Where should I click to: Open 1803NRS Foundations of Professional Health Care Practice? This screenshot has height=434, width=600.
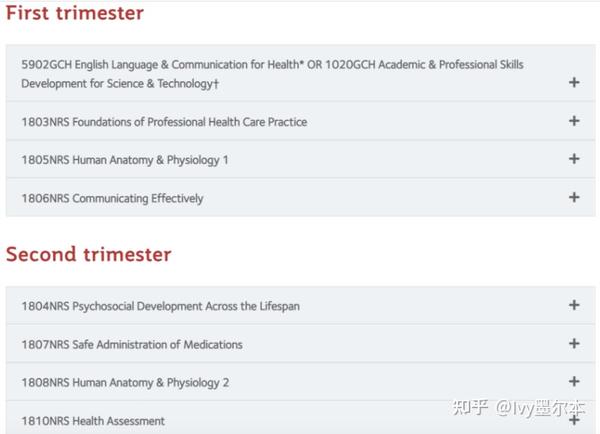pyautogui.click(x=164, y=122)
